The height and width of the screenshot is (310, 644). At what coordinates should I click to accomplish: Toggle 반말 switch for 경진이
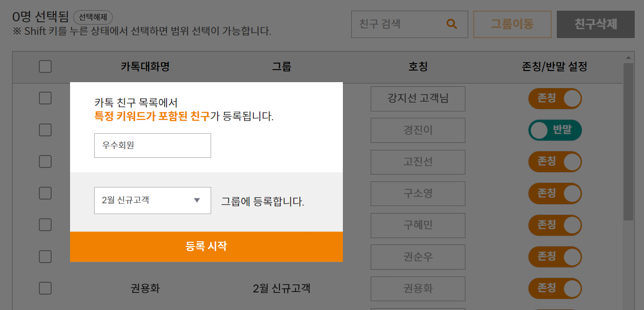click(554, 130)
